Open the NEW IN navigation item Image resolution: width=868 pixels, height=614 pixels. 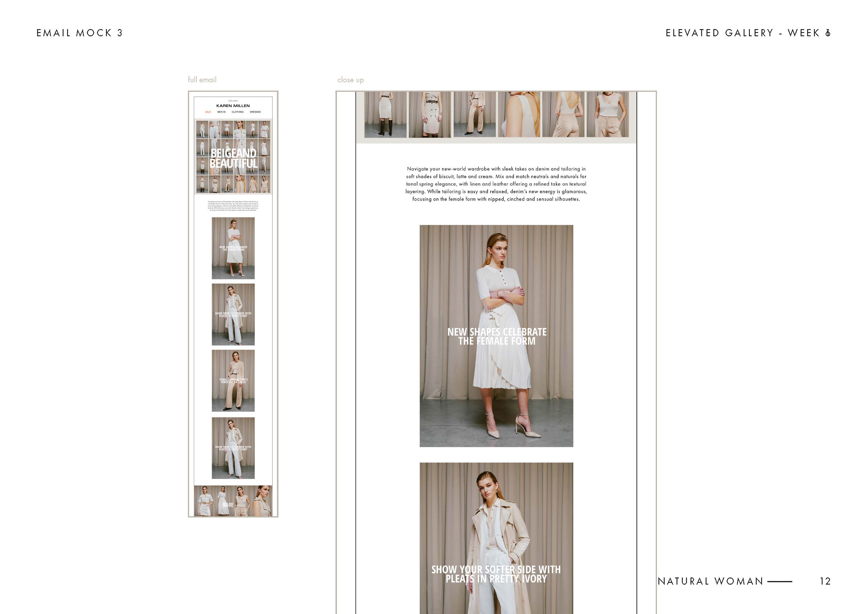(x=221, y=112)
